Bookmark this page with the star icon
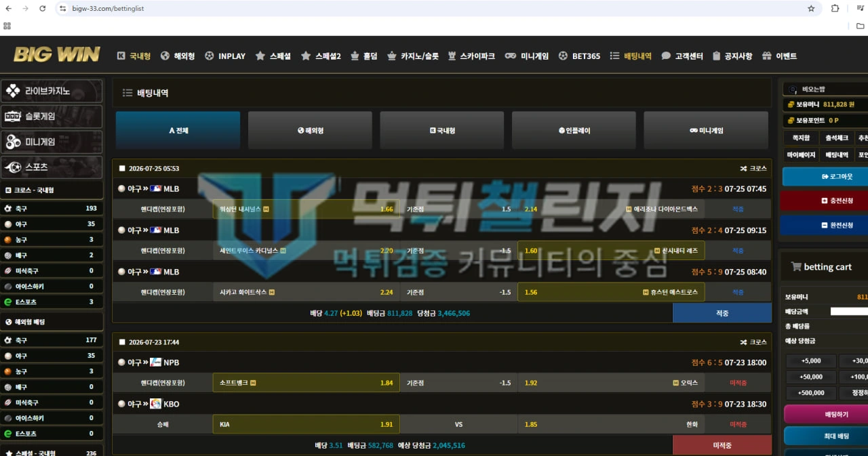 coord(811,9)
